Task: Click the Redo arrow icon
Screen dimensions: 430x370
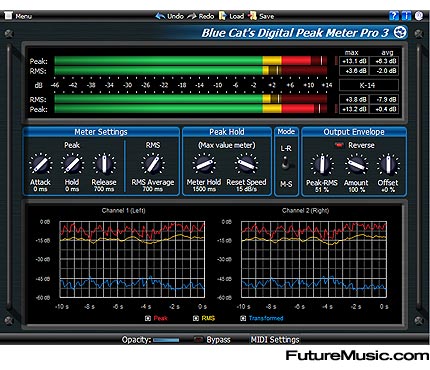Action: (192, 16)
